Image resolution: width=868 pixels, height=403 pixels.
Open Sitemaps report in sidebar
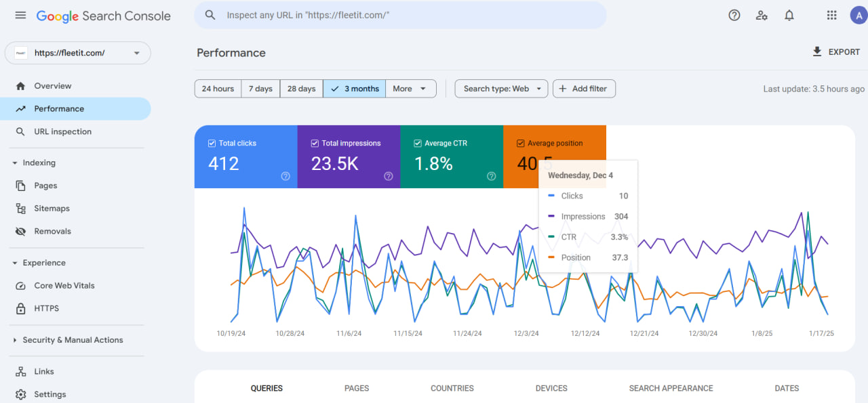pos(75,209)
